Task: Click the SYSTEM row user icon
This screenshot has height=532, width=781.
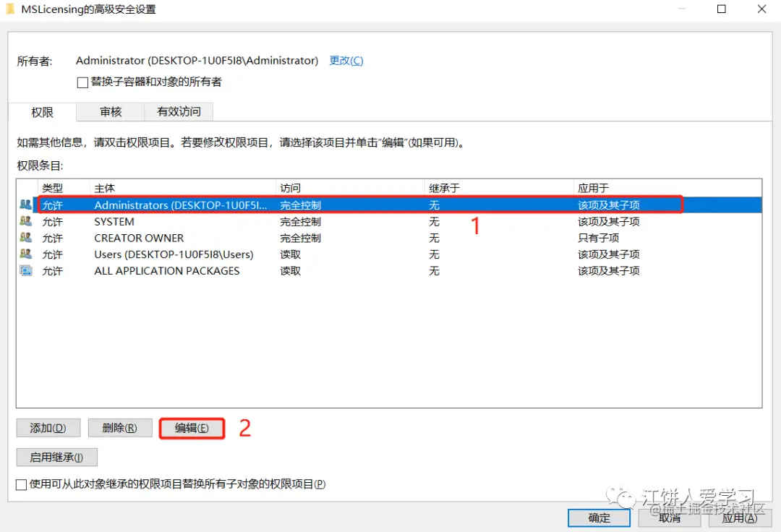Action: pyautogui.click(x=25, y=221)
